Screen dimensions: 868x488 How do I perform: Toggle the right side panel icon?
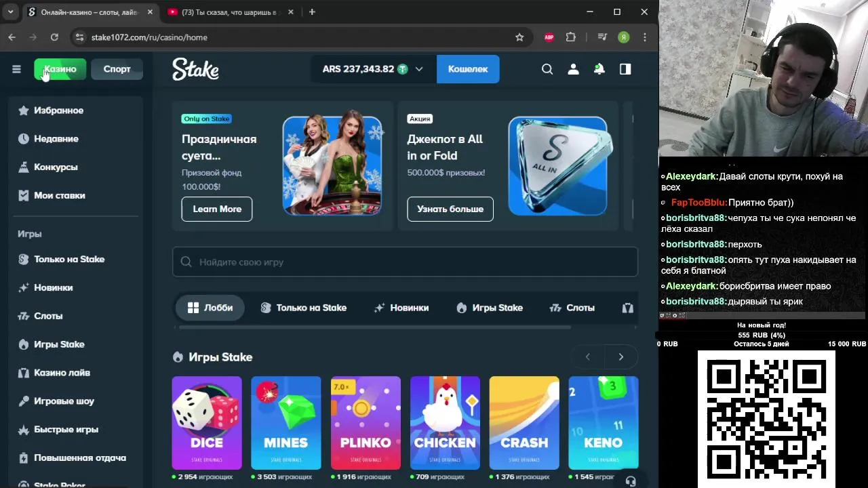[x=625, y=69]
